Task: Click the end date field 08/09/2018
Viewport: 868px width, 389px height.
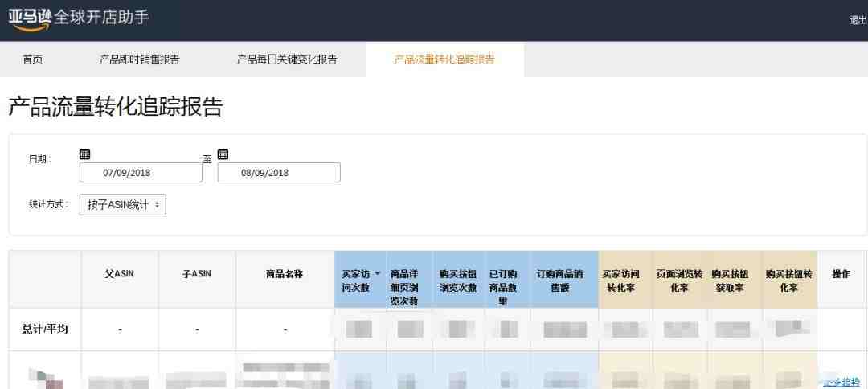Action: (x=279, y=173)
